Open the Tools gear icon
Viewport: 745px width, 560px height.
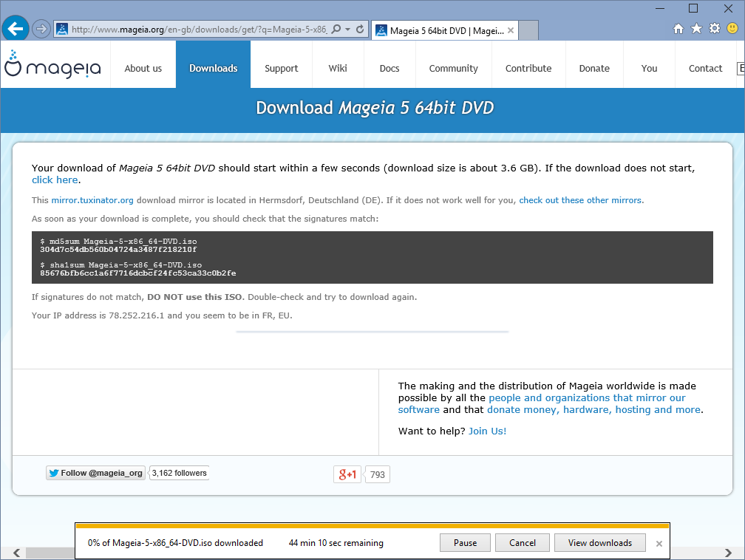[x=715, y=29]
